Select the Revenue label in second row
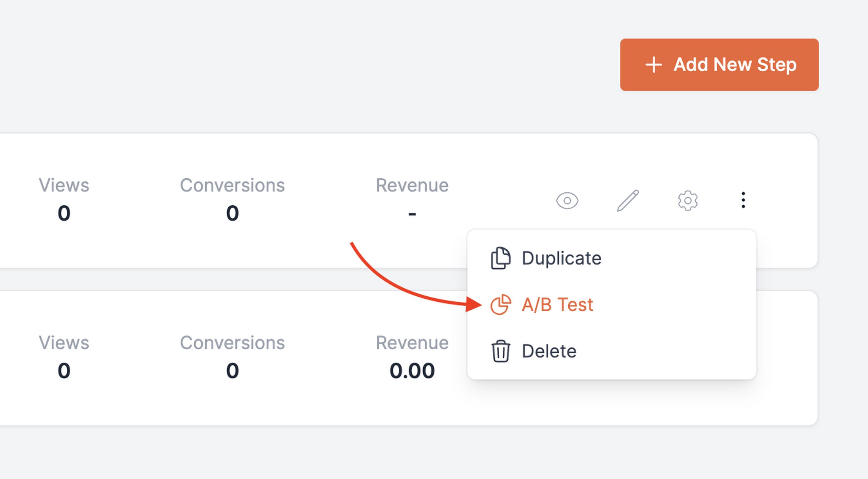This screenshot has height=479, width=868. click(x=412, y=343)
